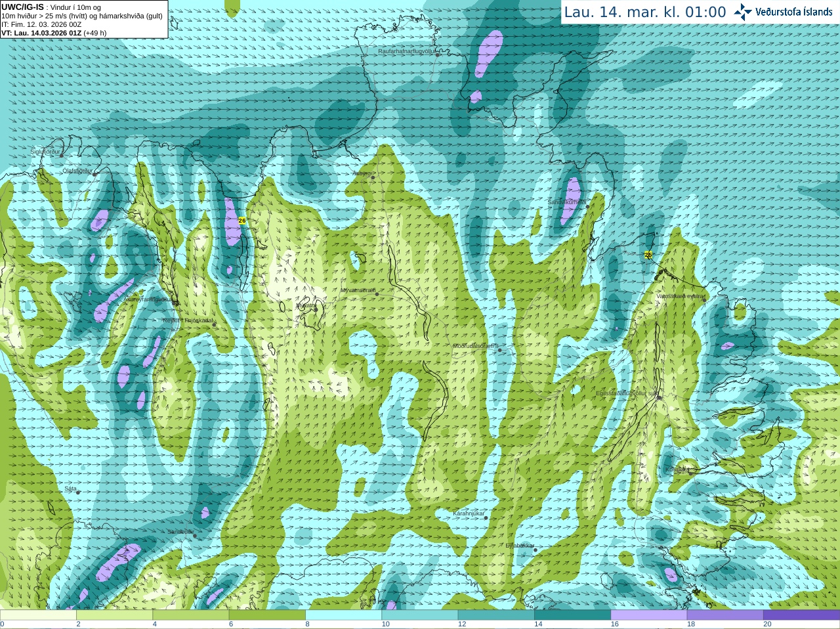Pick the 16–18 m/s legend swatch

[648, 615]
